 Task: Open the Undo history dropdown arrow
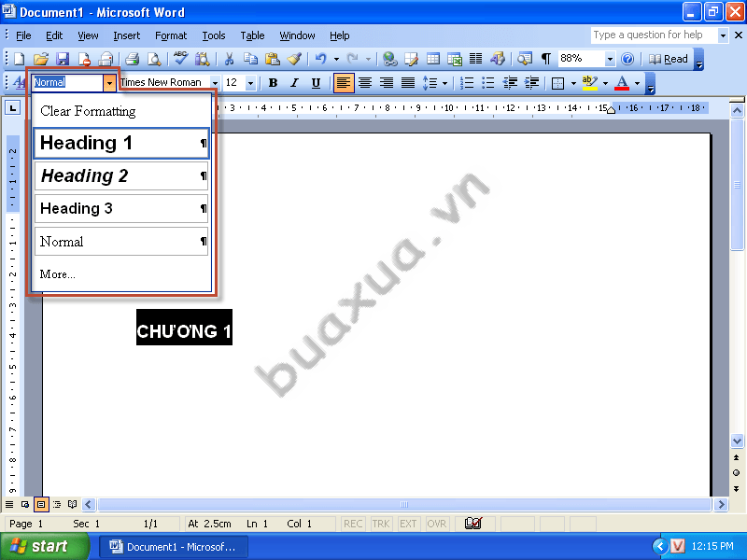point(336,59)
